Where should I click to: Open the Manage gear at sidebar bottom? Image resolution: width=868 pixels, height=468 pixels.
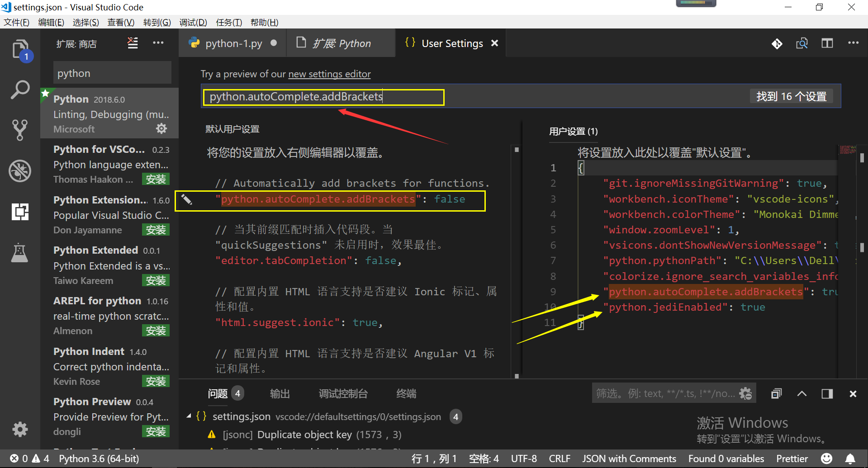[x=20, y=429]
